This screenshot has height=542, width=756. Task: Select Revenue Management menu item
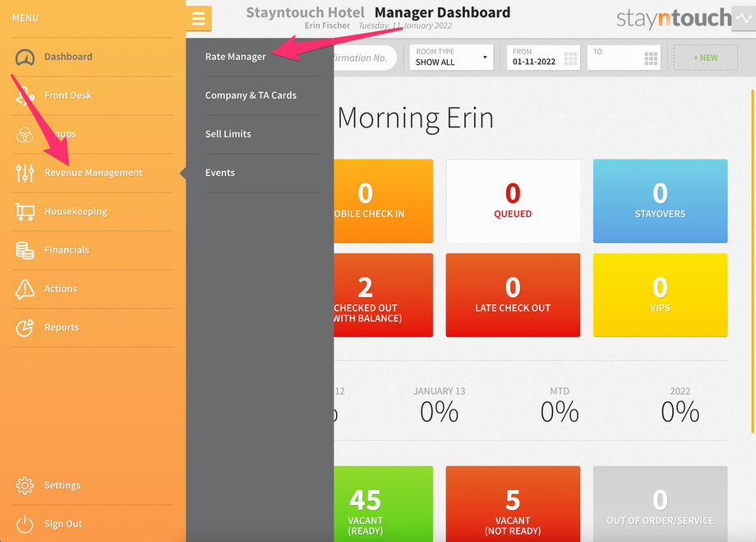(93, 173)
